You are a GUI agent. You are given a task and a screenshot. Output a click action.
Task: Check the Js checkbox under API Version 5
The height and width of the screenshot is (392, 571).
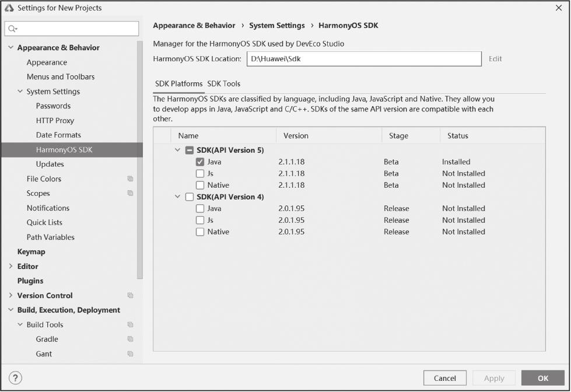point(200,174)
